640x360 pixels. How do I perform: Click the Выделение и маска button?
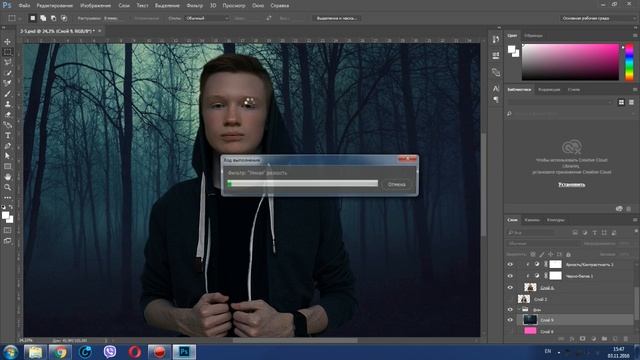(x=337, y=18)
